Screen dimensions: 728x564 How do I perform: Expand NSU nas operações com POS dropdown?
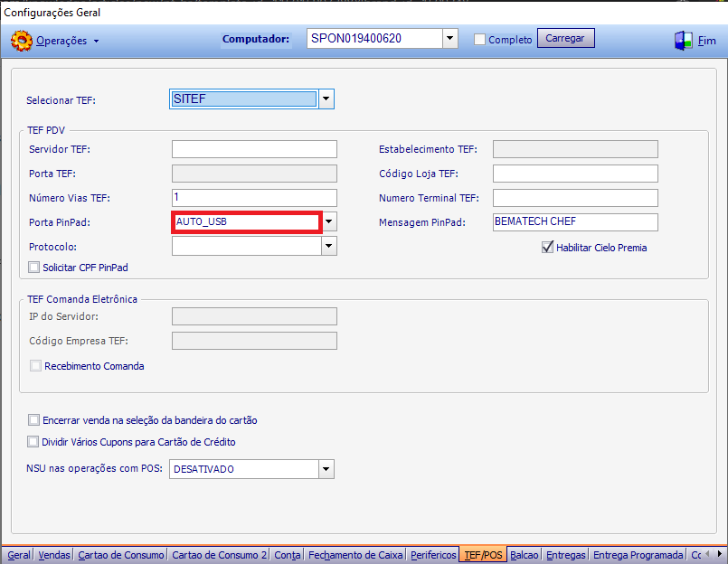tap(326, 469)
